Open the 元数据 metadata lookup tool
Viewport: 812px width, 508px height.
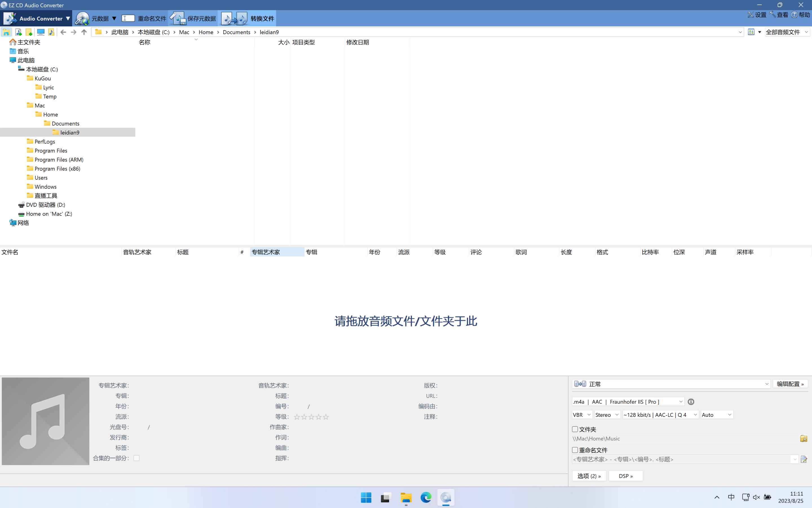100,18
